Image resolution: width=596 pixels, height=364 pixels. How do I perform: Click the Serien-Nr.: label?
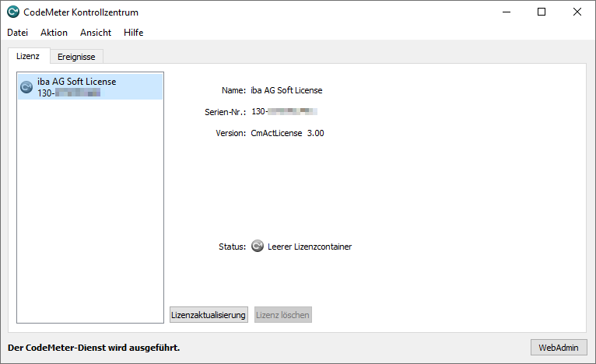pyautogui.click(x=226, y=112)
